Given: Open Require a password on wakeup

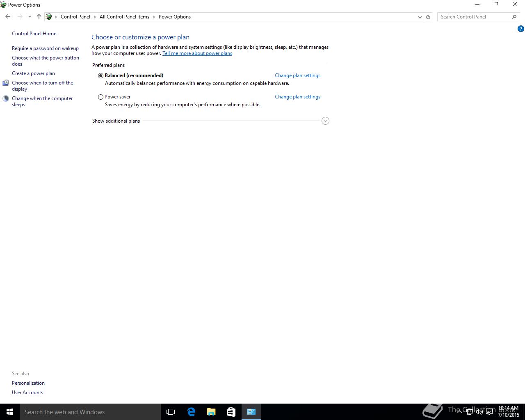Looking at the screenshot, I should (x=45, y=48).
